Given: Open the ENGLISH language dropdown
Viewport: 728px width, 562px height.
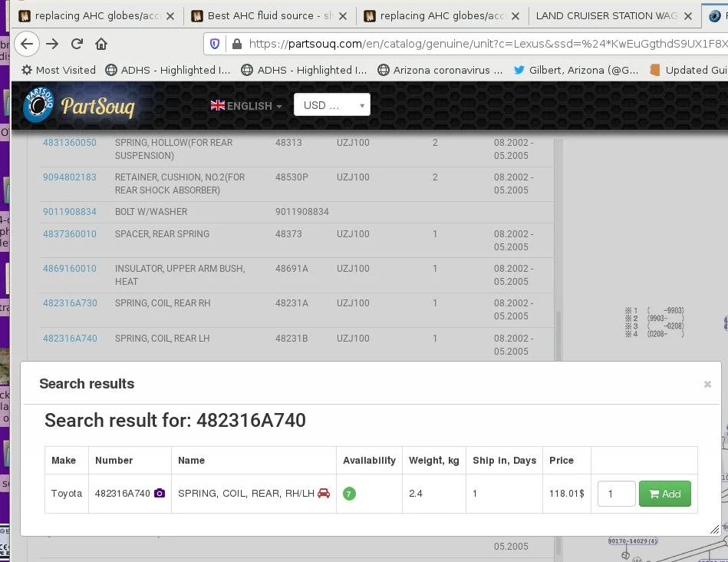Looking at the screenshot, I should pos(246,106).
